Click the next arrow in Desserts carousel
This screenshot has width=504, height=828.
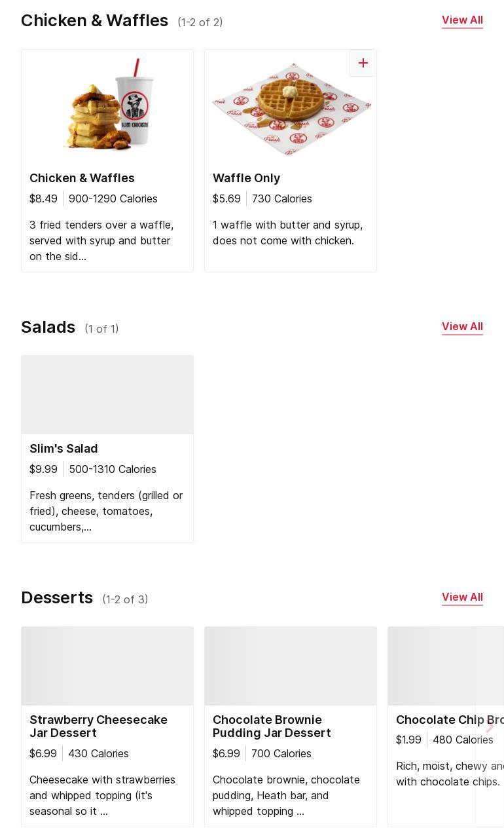pyautogui.click(x=490, y=726)
